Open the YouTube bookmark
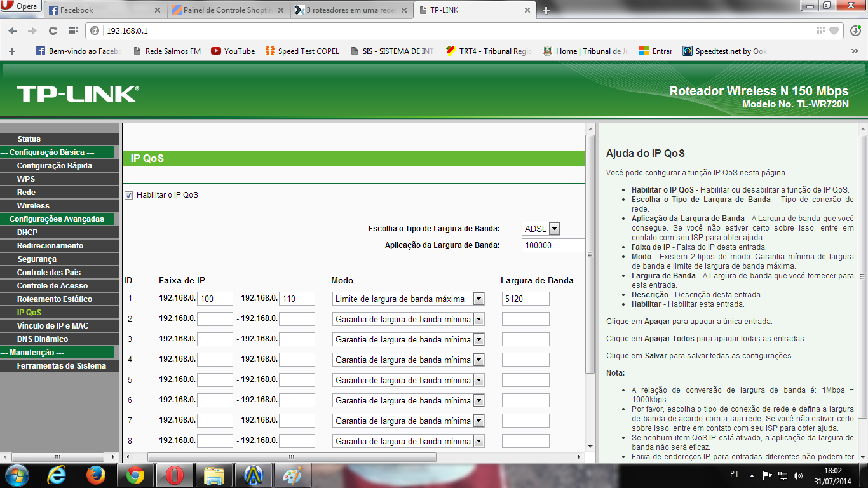The height and width of the screenshot is (488, 868). pos(233,51)
